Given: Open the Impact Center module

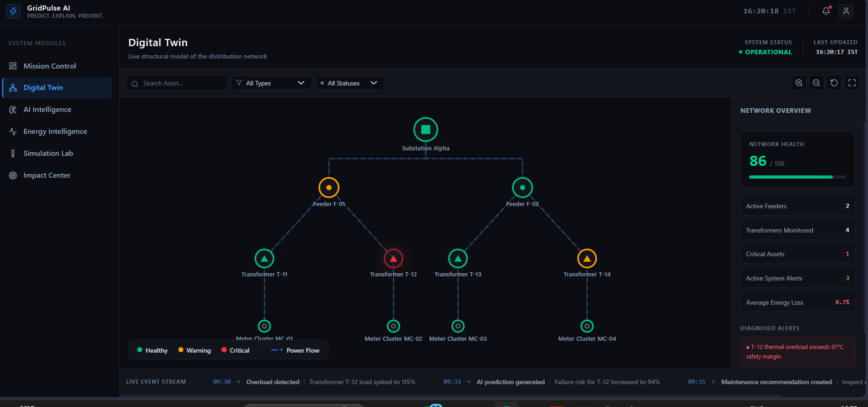Looking at the screenshot, I should (57, 175).
